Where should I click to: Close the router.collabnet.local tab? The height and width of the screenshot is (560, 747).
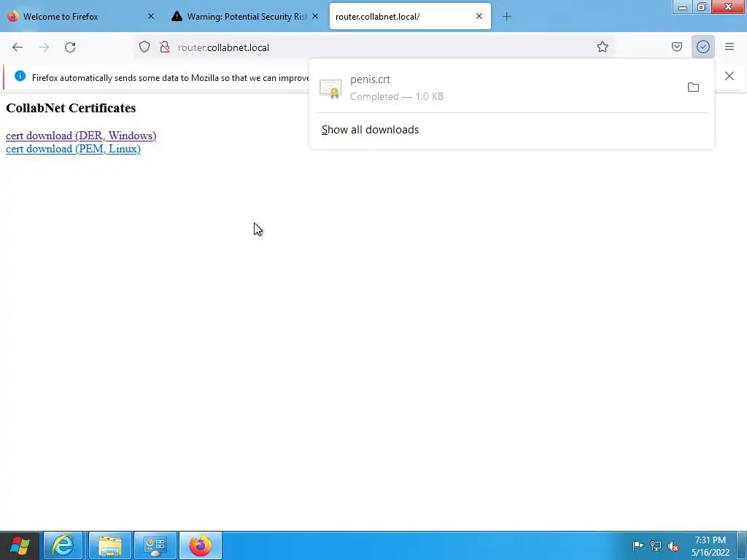pos(479,16)
